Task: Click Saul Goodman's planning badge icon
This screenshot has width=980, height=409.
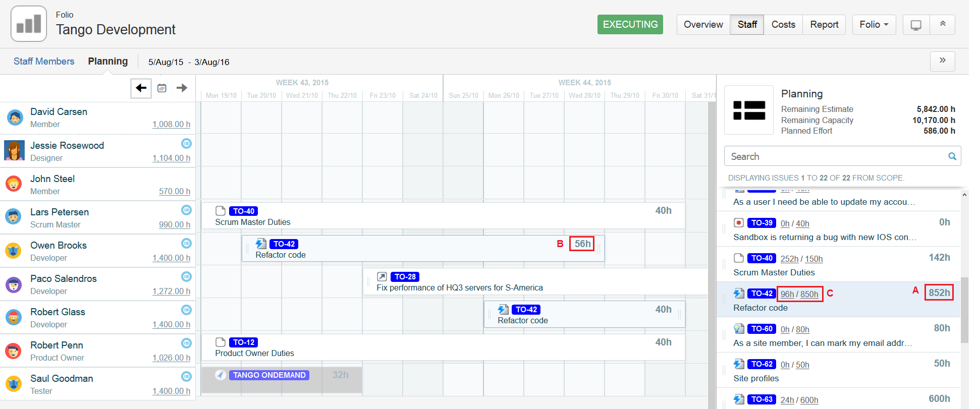Action: pyautogui.click(x=186, y=377)
